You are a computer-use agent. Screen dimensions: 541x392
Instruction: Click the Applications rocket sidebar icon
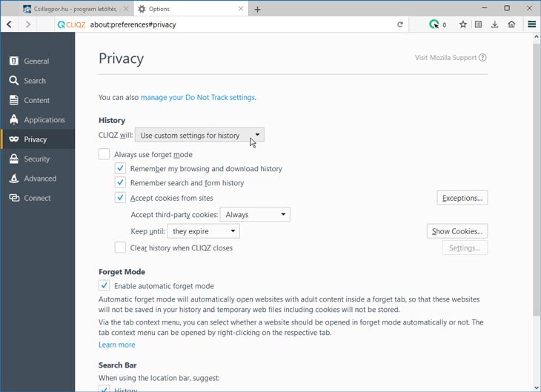click(x=14, y=119)
